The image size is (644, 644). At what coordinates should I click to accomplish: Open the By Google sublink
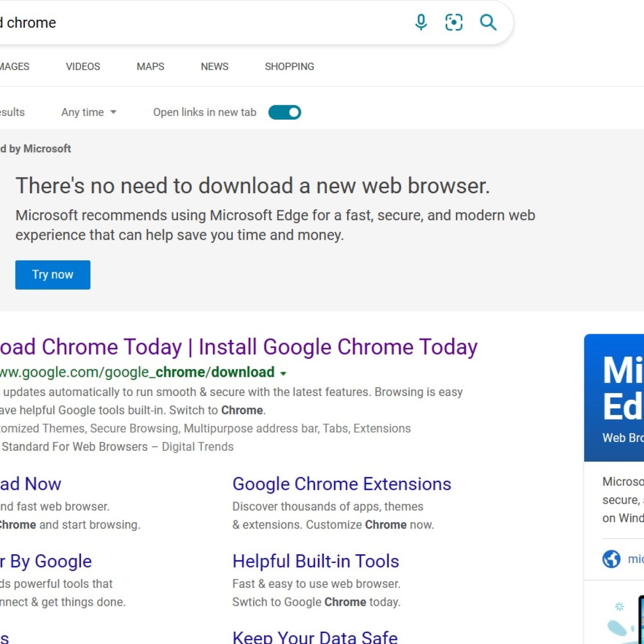[x=46, y=561]
